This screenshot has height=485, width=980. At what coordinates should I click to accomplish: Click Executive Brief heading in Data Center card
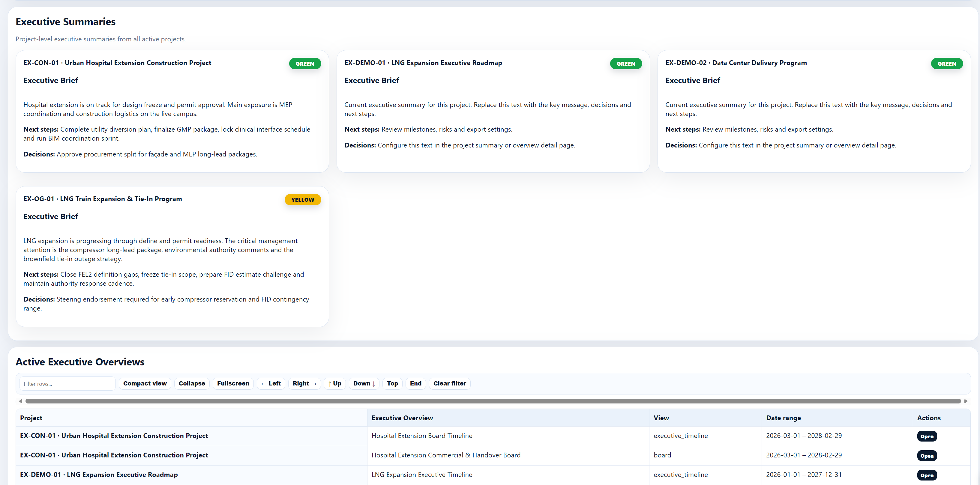tap(693, 80)
